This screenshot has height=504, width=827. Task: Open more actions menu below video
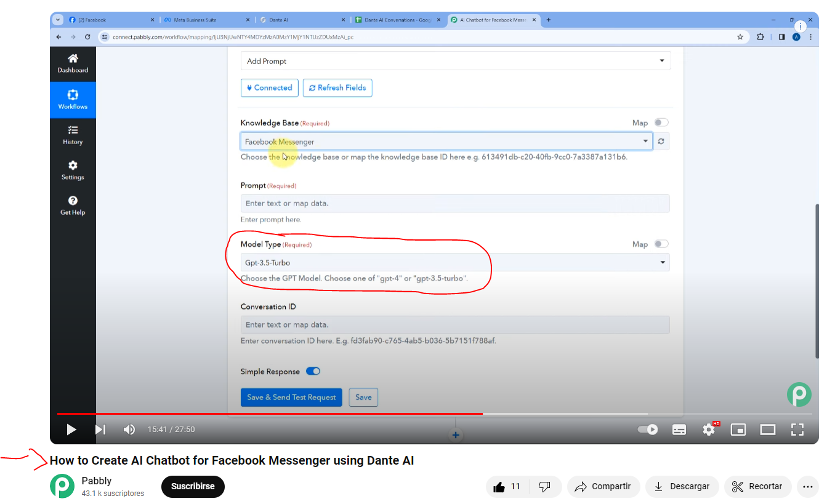pos(807,487)
